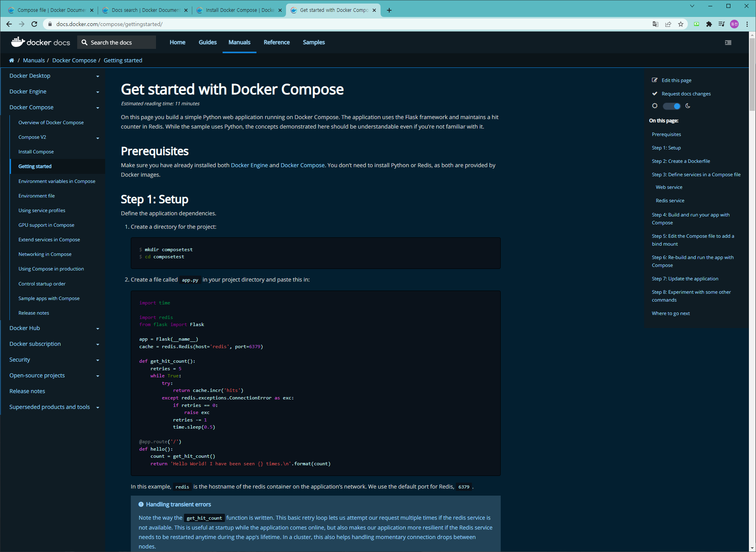Close the Compose file tab
This screenshot has width=756, height=552.
click(92, 10)
